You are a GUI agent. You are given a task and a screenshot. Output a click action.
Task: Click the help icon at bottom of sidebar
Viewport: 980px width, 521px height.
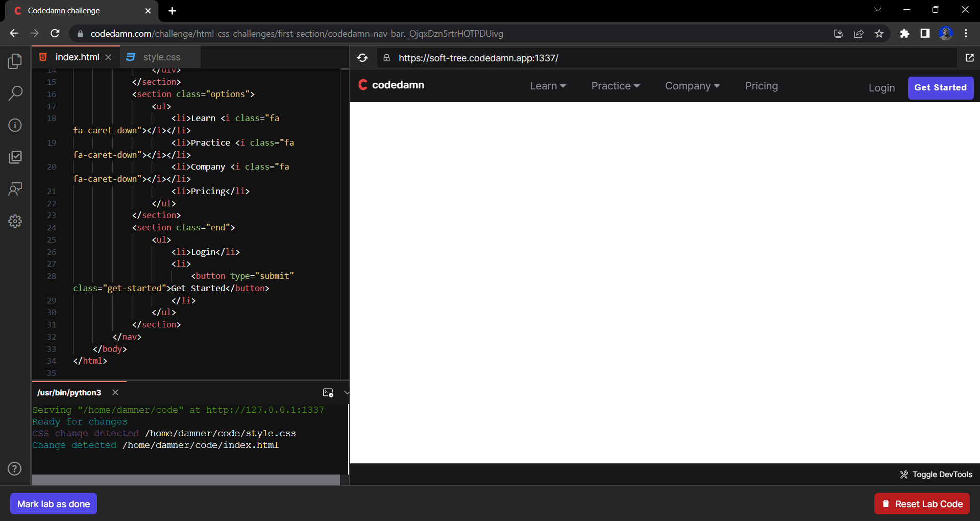(x=14, y=468)
